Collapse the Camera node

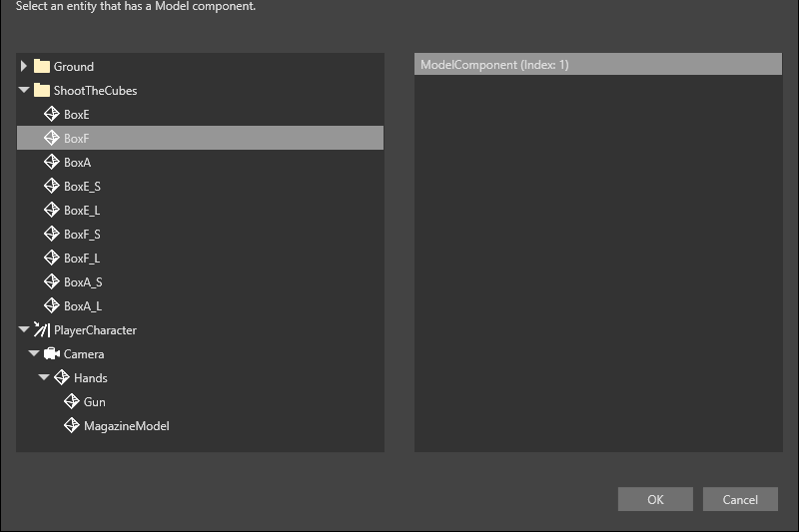coord(34,353)
